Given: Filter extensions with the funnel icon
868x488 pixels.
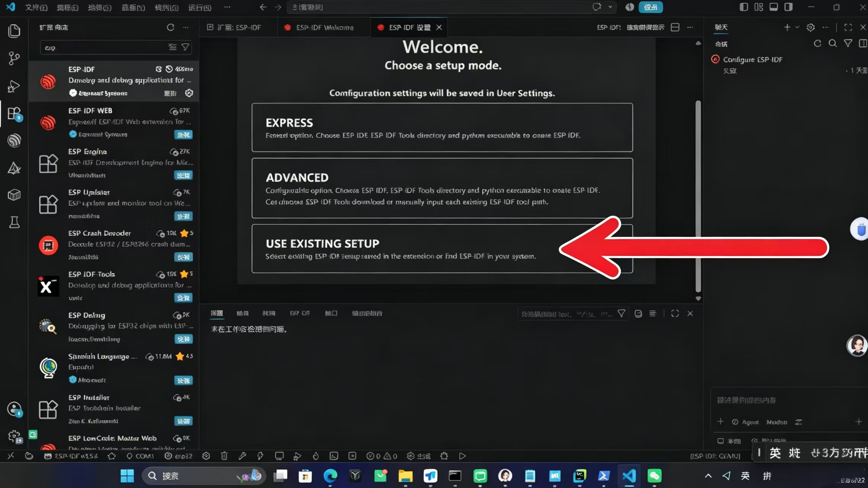Looking at the screenshot, I should click(x=186, y=47).
